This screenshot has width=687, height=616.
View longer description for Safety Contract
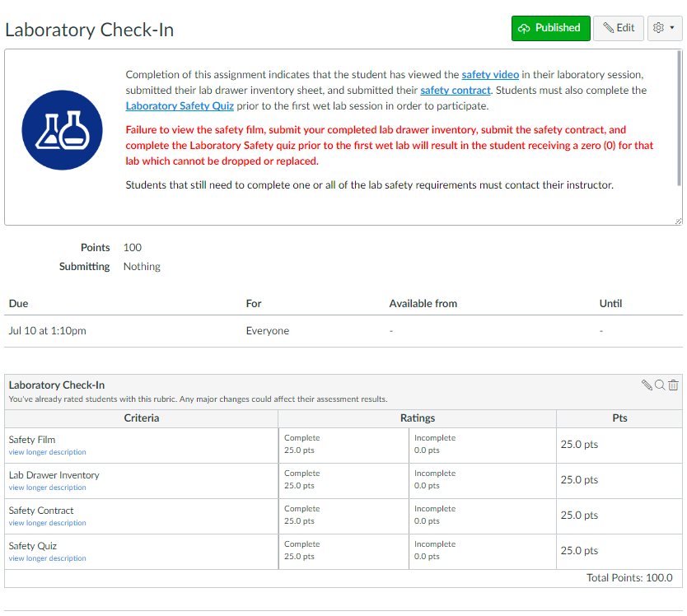[46, 522]
